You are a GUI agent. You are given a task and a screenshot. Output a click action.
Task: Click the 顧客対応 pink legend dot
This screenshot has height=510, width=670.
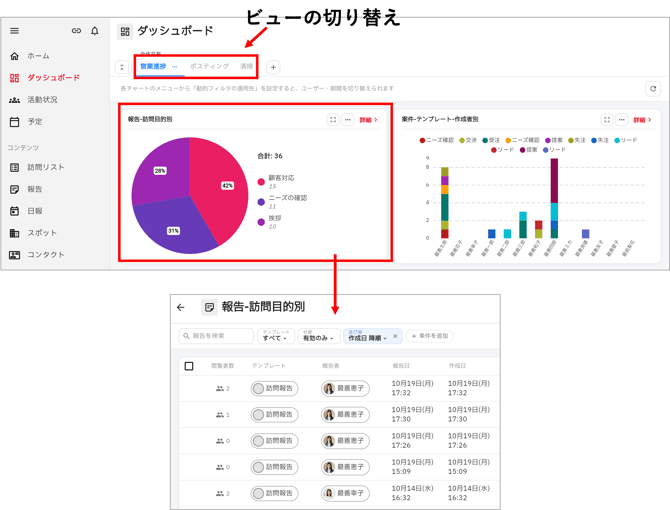tap(261, 182)
